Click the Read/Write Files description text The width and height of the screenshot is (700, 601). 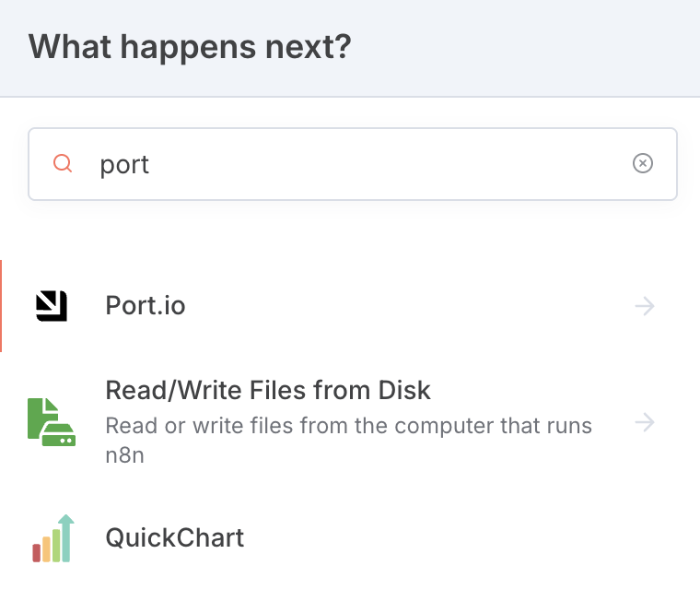[348, 426]
